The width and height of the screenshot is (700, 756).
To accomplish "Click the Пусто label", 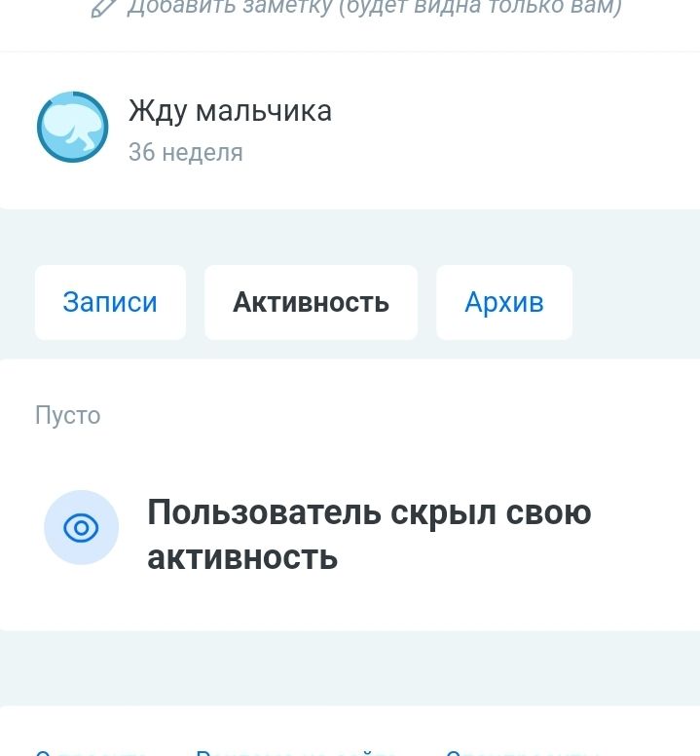I will (x=67, y=415).
